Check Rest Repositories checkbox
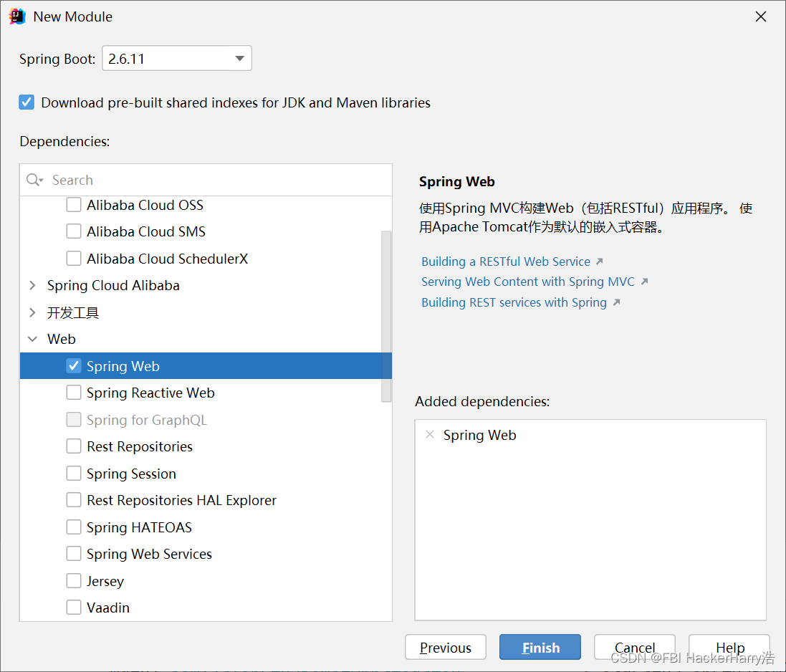786x672 pixels. pos(74,446)
